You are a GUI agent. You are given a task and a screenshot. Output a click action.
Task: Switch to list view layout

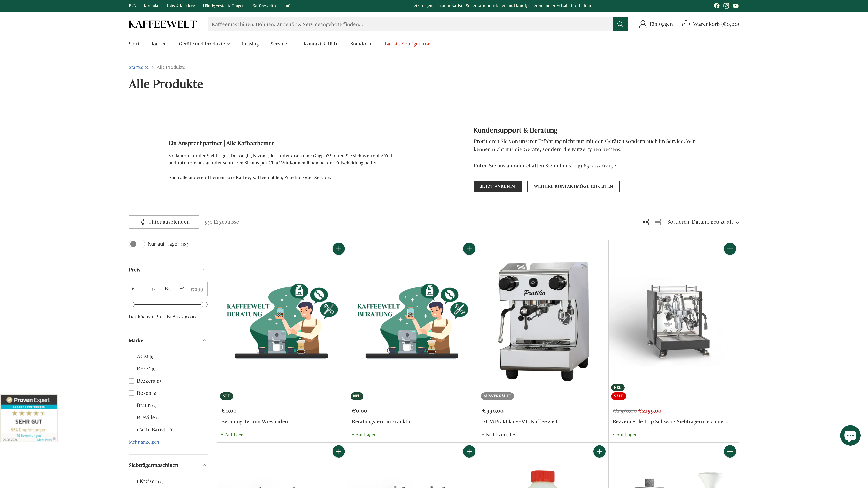(657, 222)
